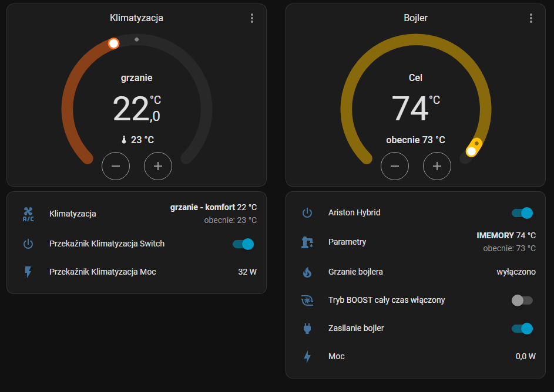Click power icon next to Przekaźnik Klimatyzacja Switch
This screenshot has width=554, height=392.
(x=28, y=244)
